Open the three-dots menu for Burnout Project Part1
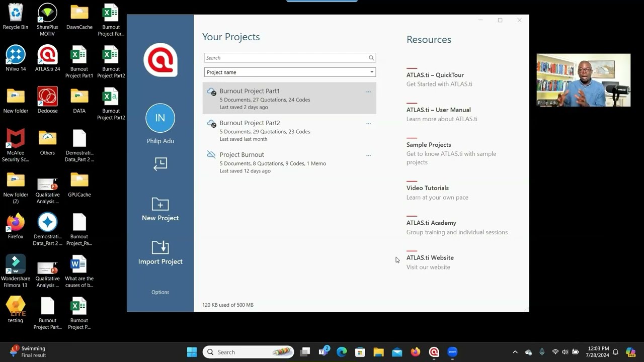 368,92
